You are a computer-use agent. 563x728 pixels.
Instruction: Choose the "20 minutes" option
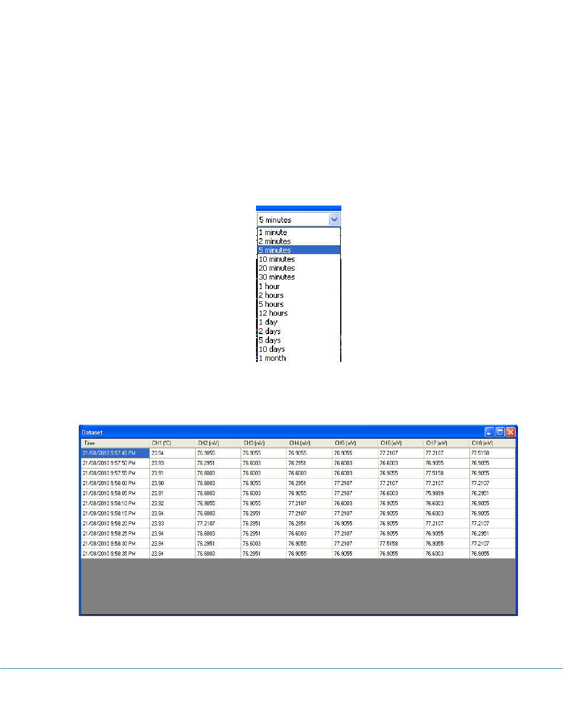pyautogui.click(x=299, y=268)
